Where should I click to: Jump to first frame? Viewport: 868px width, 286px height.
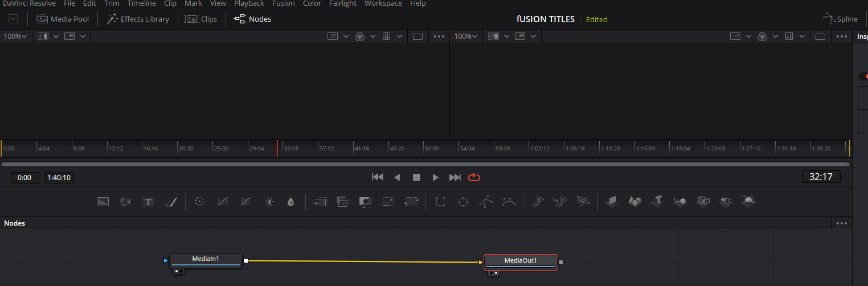(378, 177)
